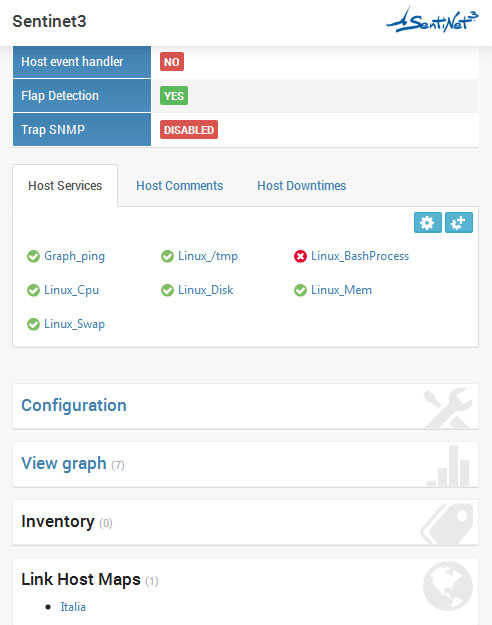Click the bar chart icon in View graph panel

[x=449, y=466]
